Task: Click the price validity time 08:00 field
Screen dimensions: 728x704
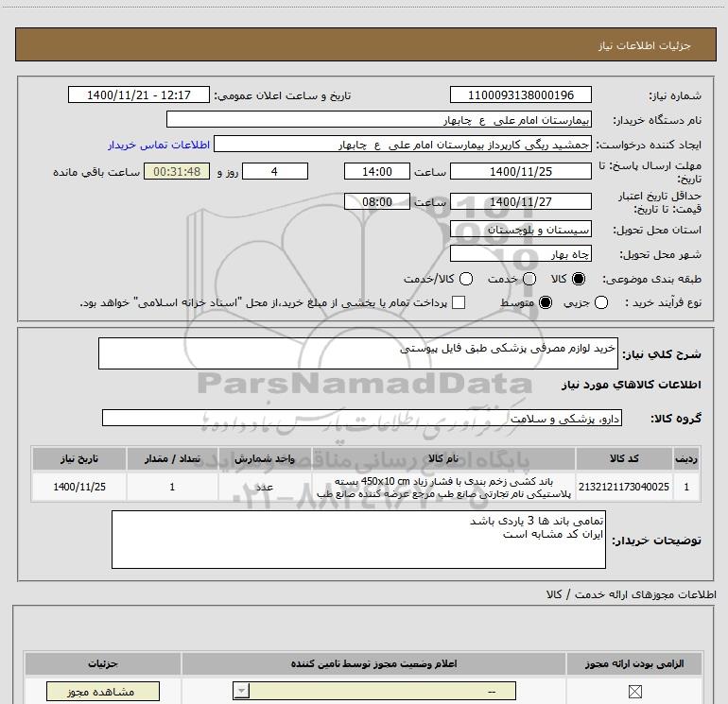Action: tap(377, 201)
